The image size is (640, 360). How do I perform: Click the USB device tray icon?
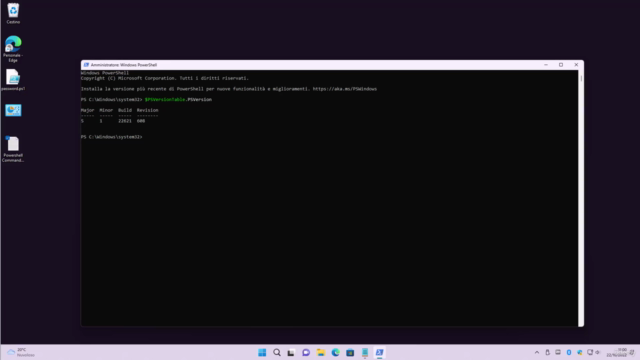[x=547, y=353]
